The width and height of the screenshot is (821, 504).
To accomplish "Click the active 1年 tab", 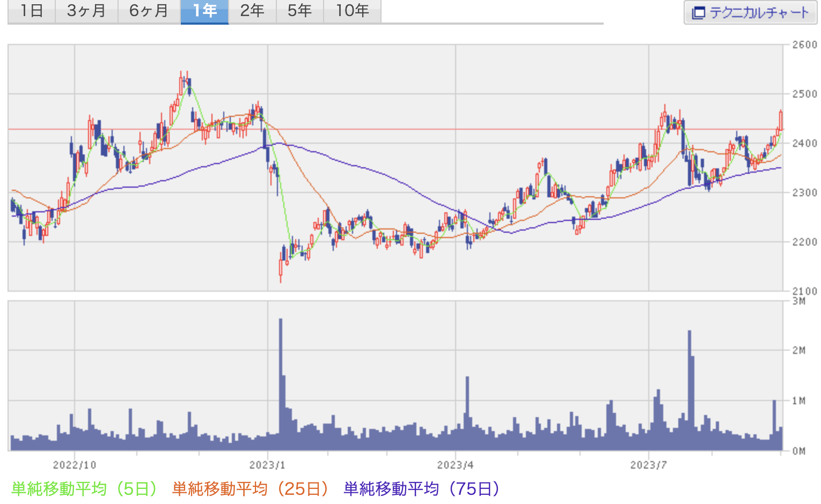I will (x=204, y=11).
